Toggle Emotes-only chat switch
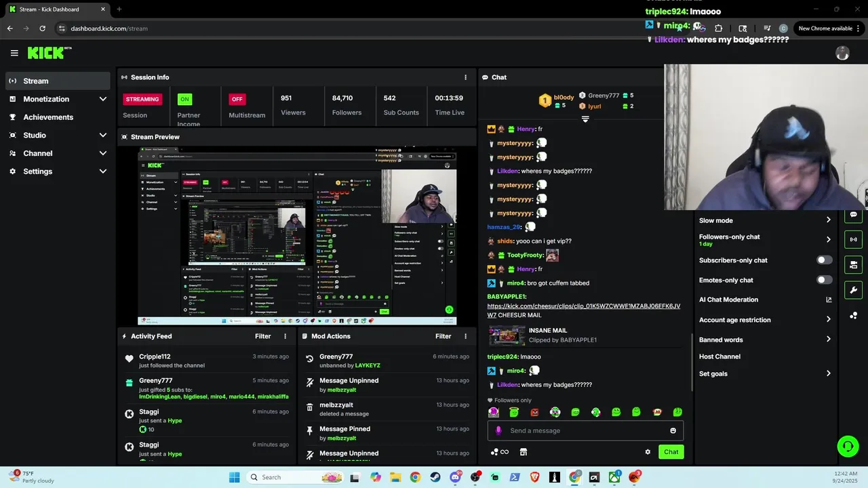The height and width of the screenshot is (488, 868). 824,280
